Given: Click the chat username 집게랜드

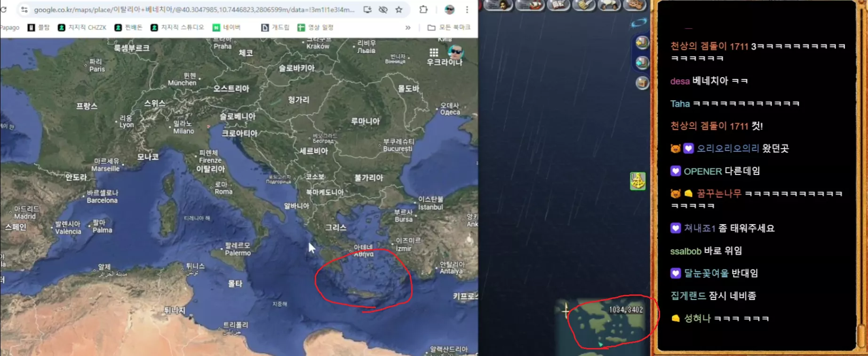Looking at the screenshot, I should tap(688, 296).
